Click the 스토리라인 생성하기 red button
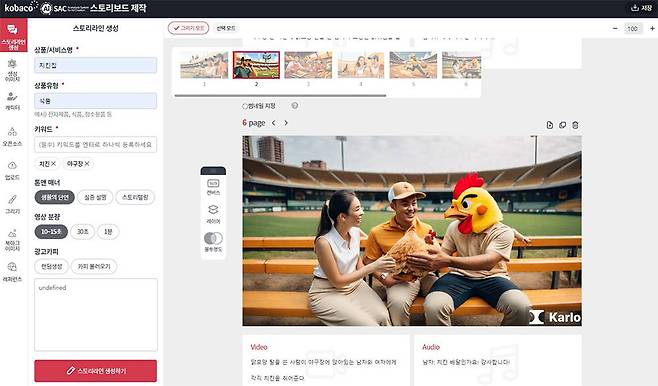 point(96,371)
